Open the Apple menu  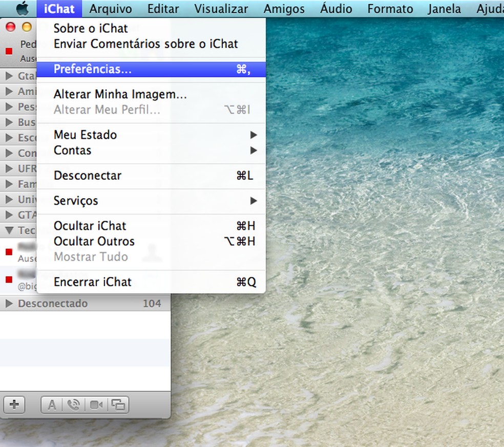coord(22,9)
